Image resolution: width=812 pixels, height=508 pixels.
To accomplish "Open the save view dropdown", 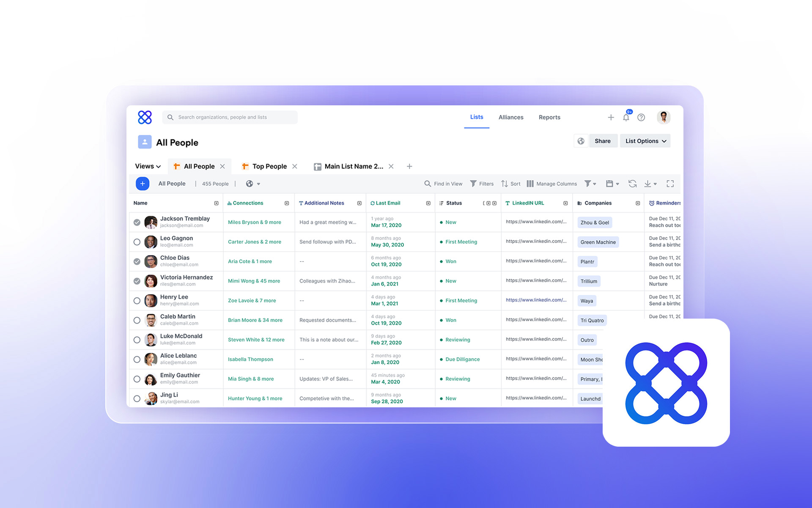I will pyautogui.click(x=612, y=184).
